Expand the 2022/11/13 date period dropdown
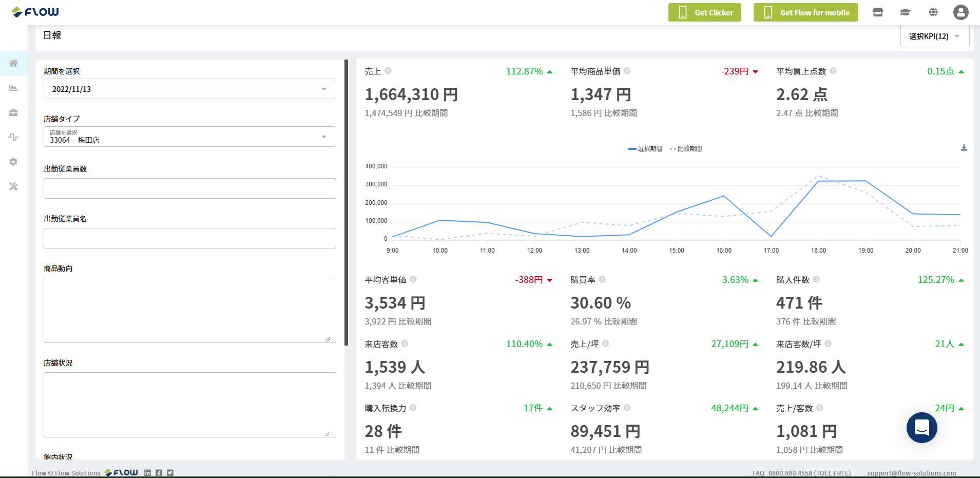This screenshot has width=980, height=478. tap(190, 89)
